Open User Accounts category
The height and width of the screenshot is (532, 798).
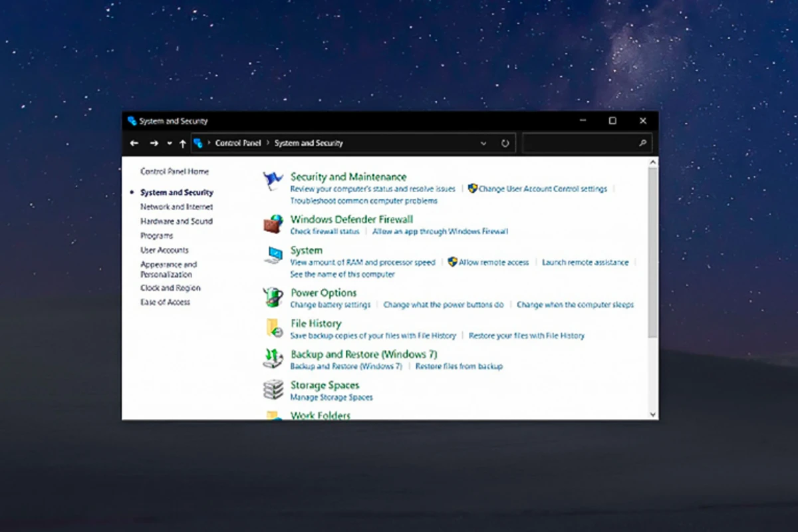coord(164,250)
